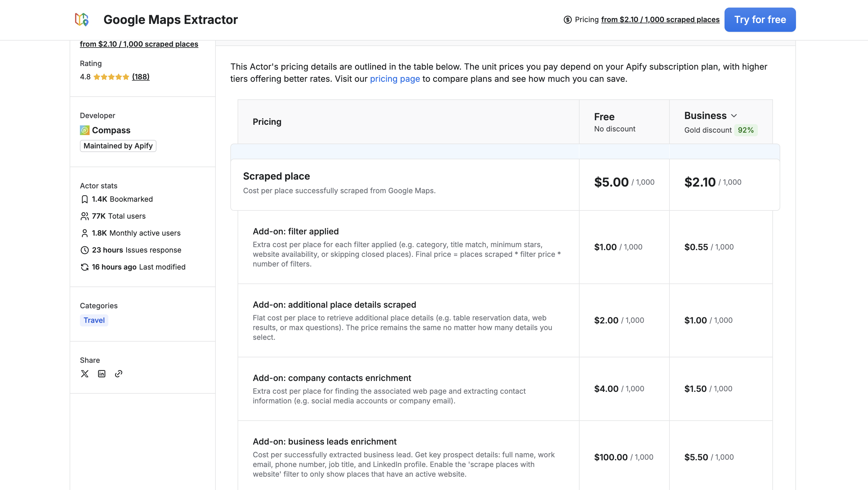Screen dimensions: 868x490
Task: Click the $2.10 / 1,000 Business price
Action: 713,182
